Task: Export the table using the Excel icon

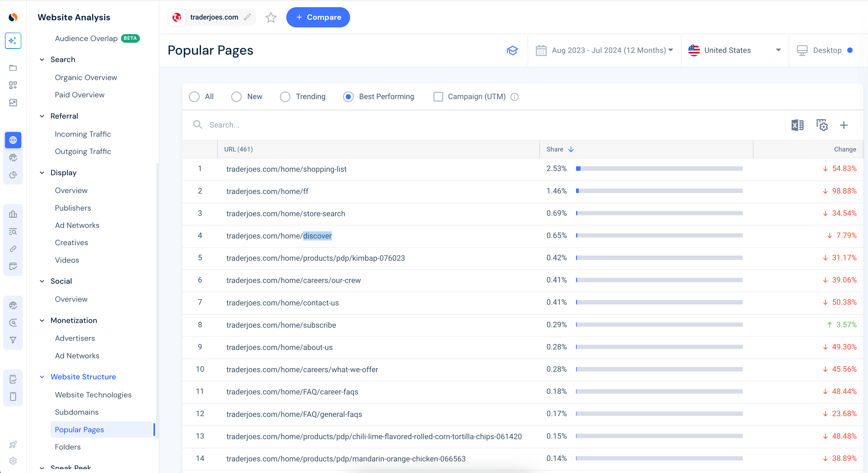Action: (797, 125)
